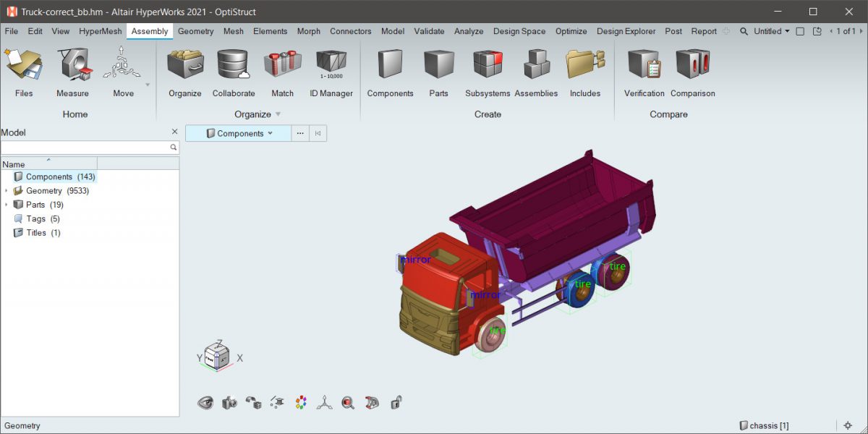Run the model Verification tool

pos(642,69)
